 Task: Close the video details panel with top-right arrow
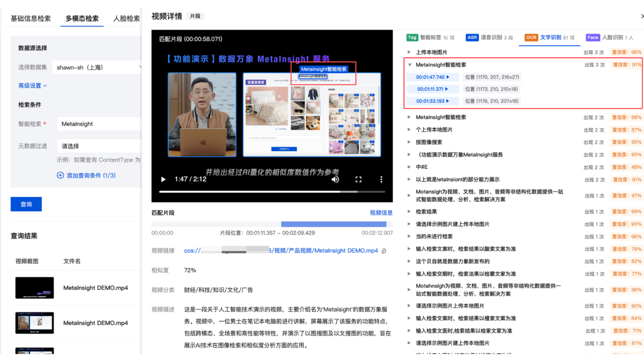click(x=642, y=16)
